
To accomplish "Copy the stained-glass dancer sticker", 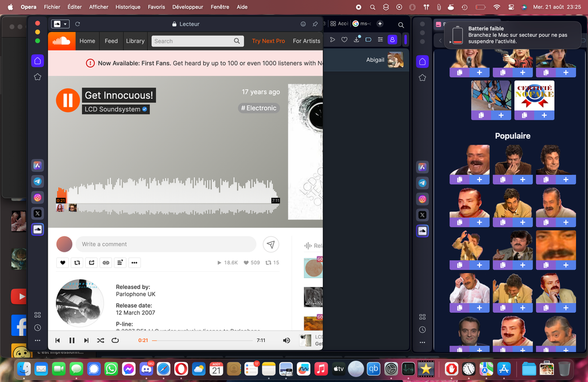I will pyautogui.click(x=481, y=115).
